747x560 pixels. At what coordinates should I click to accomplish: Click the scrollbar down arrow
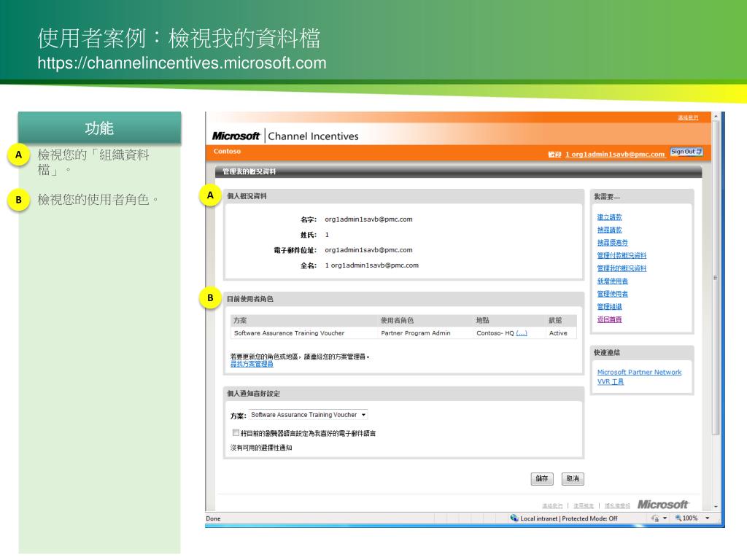coord(715,507)
